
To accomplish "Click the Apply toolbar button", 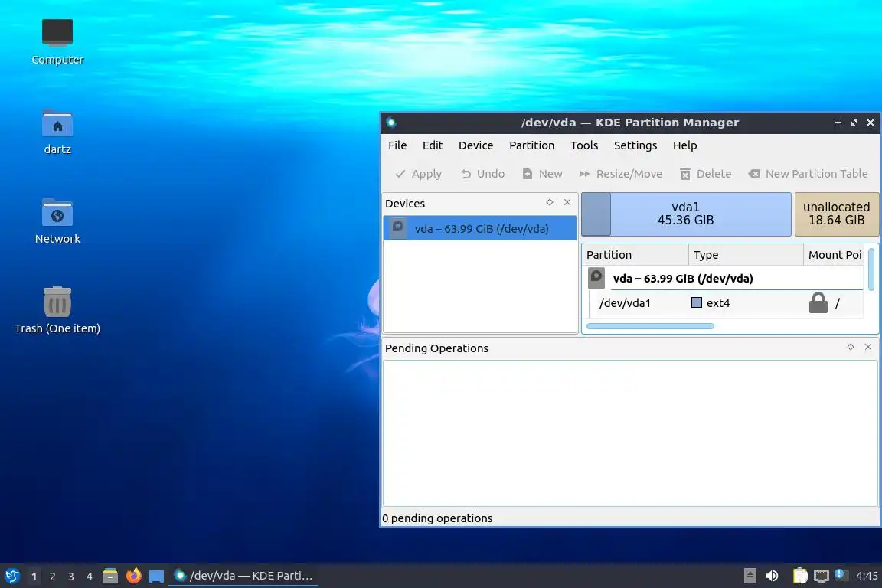I will [x=419, y=174].
